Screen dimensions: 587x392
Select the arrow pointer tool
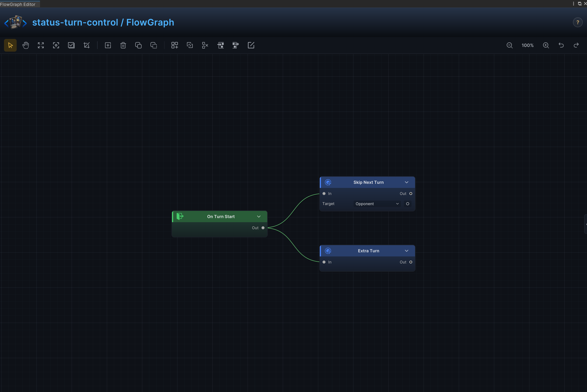pos(10,45)
